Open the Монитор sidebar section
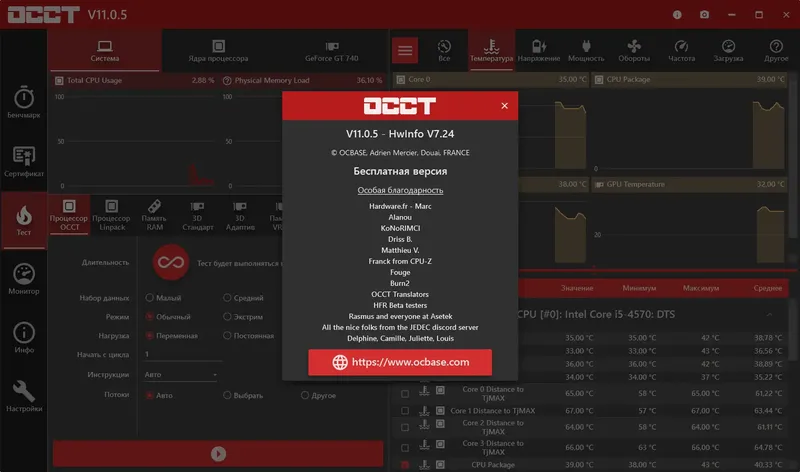 23,279
